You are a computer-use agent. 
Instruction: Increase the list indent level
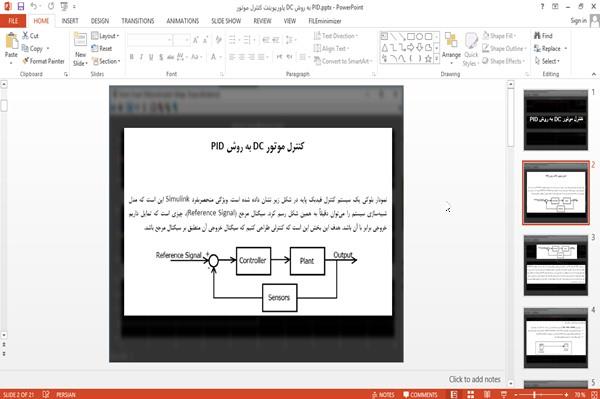point(276,40)
